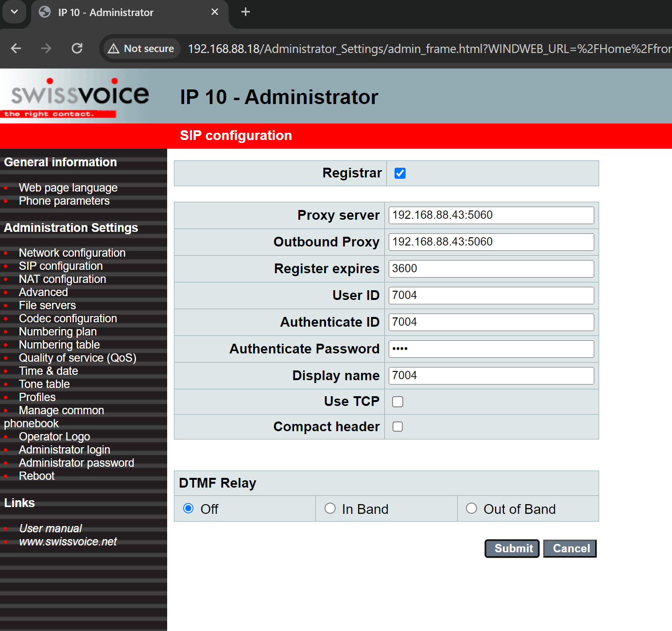Open the User manual link

[x=50, y=528]
